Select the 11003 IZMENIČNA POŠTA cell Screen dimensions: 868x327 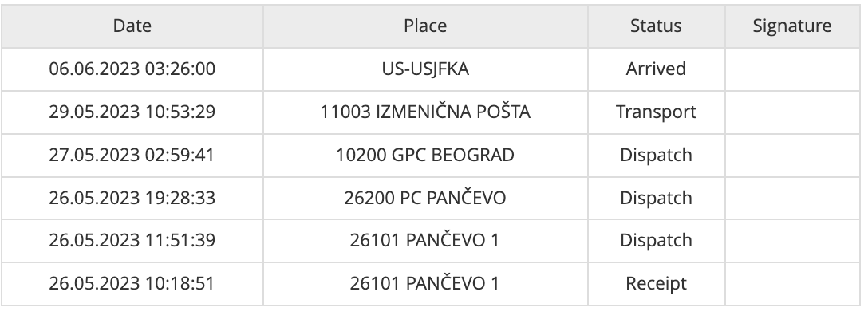pos(425,112)
